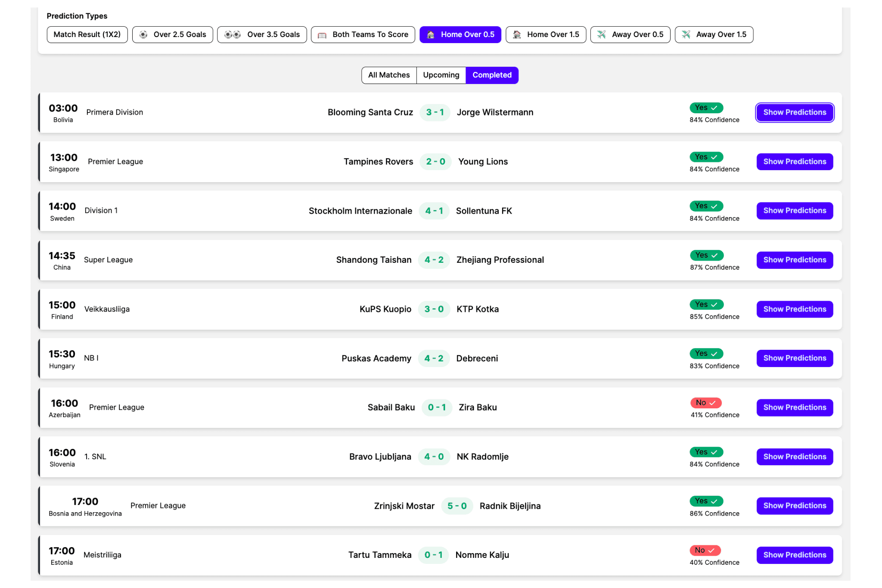Switch to the All Matches filter
The width and height of the screenshot is (882, 588).
coord(389,75)
